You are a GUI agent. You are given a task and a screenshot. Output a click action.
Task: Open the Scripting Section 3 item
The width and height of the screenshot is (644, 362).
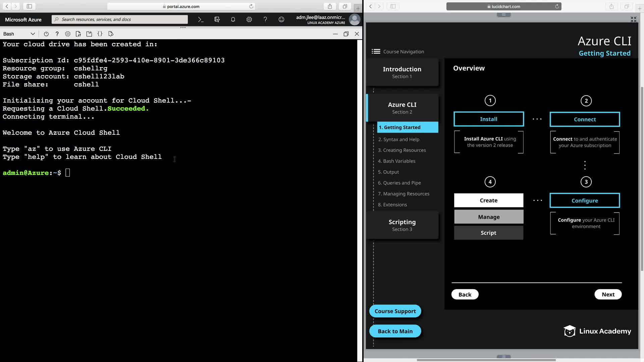[x=402, y=225]
